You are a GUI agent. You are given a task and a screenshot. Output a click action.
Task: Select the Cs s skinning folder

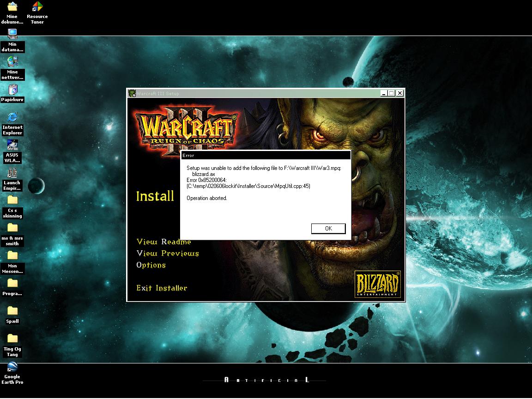12,207
